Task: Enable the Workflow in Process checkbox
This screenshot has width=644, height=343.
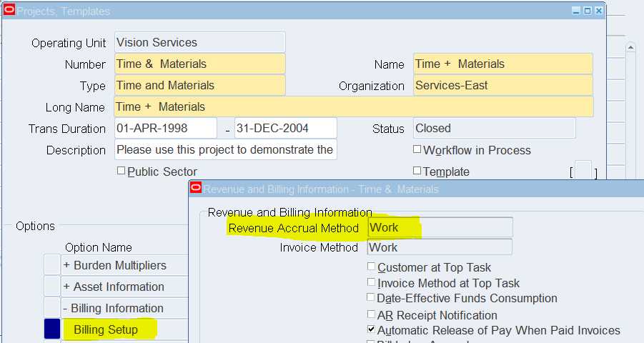Action: 417,149
